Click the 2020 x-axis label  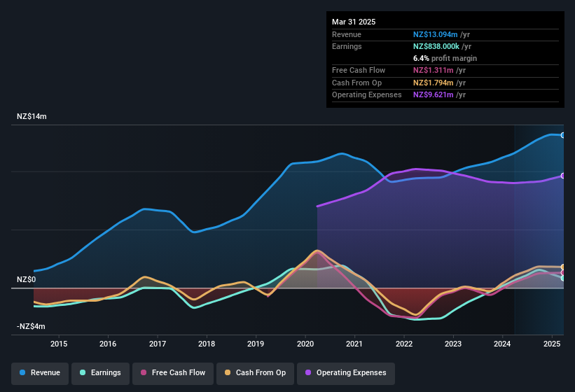(305, 344)
